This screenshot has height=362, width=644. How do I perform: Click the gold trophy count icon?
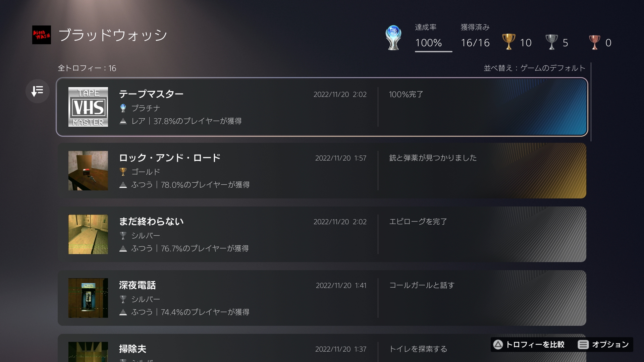click(508, 42)
